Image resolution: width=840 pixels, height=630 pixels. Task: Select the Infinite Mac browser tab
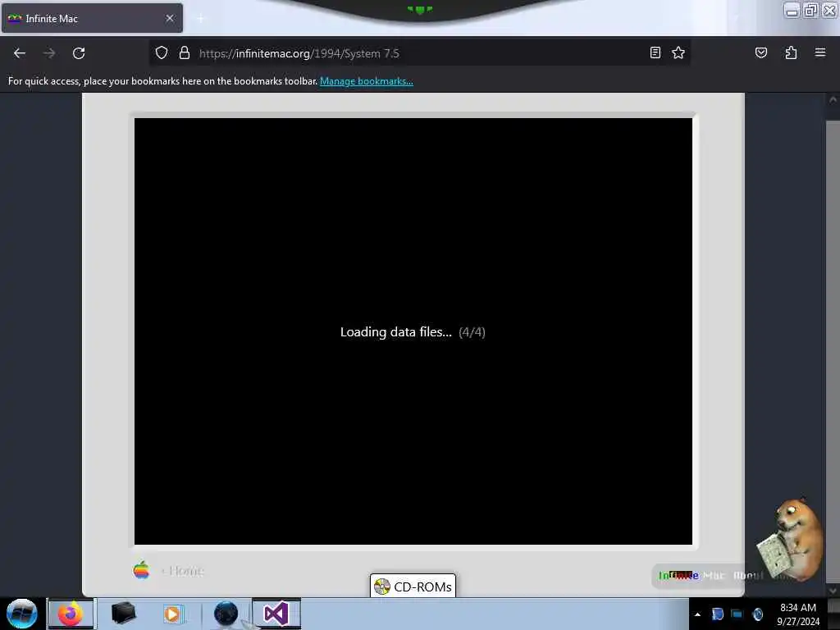tap(92, 18)
